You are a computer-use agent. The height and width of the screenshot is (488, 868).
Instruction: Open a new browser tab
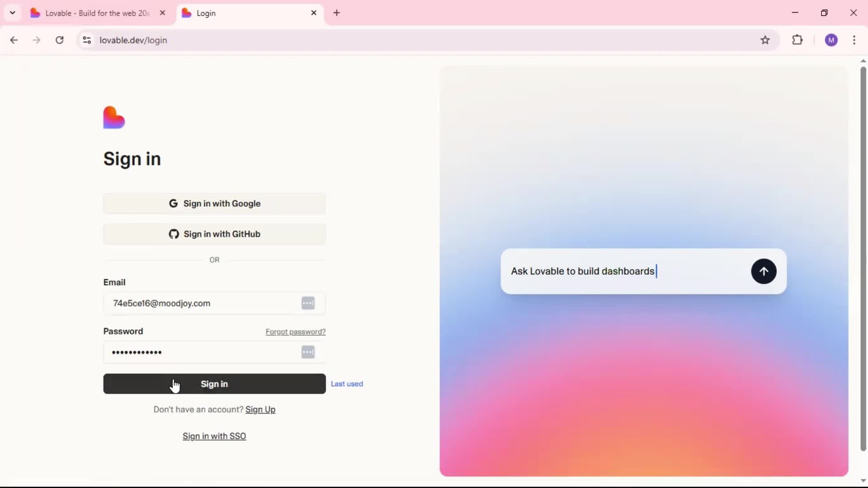tap(337, 13)
